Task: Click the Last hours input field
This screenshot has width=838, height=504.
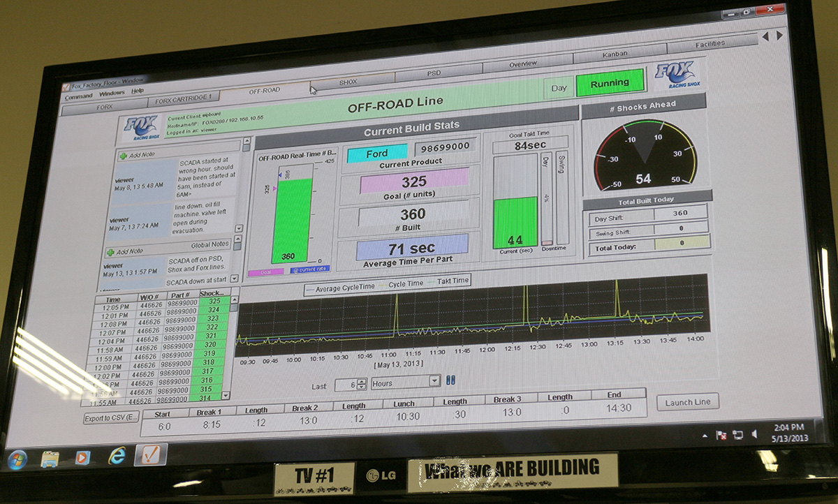Action: 346,384
